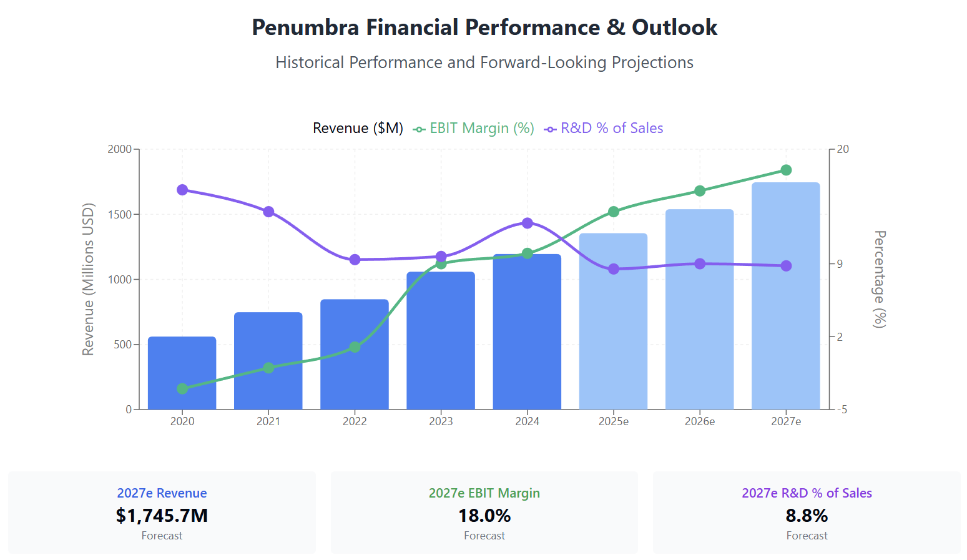Viewport: 967px width, 560px height.
Task: Select the 2022 EBIT Margin data point
Action: [355, 347]
